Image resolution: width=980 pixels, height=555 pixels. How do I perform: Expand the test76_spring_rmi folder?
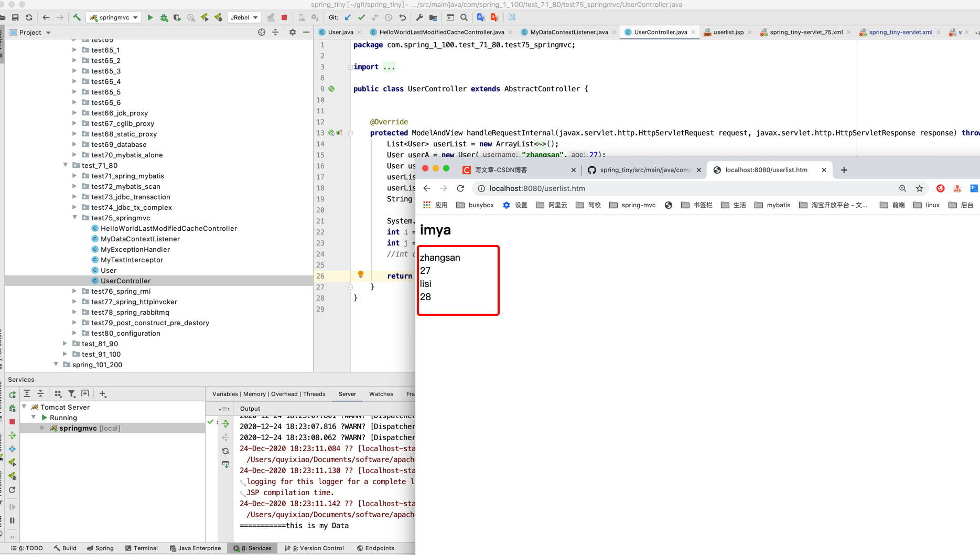[x=75, y=291]
